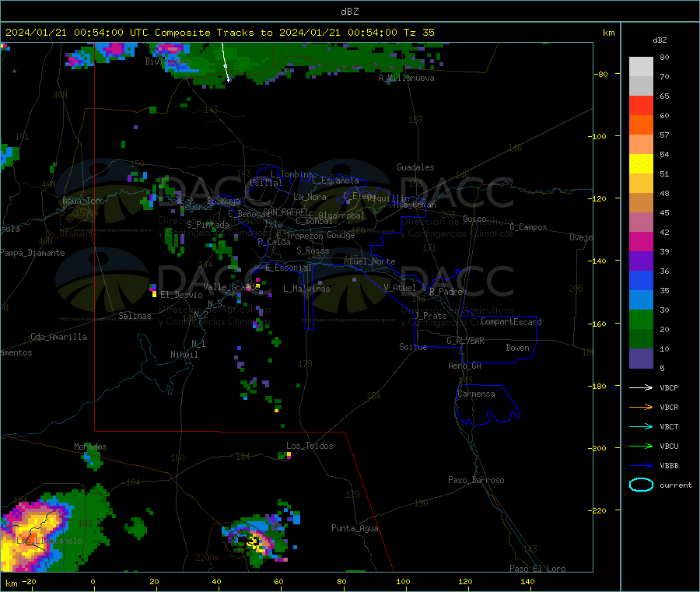700x592 pixels.
Task: Click the 'G_Campos' map label
Action: tap(528, 227)
